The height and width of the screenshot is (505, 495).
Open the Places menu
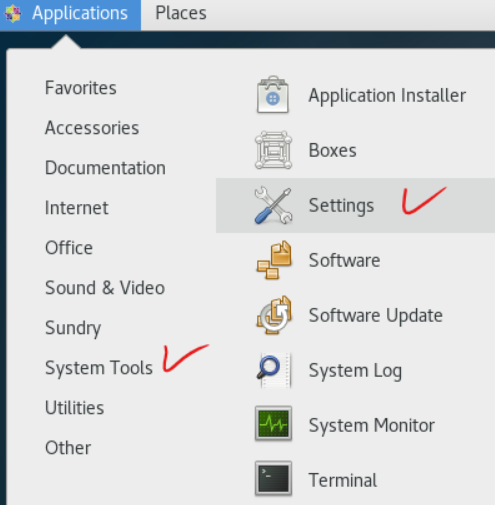point(181,13)
